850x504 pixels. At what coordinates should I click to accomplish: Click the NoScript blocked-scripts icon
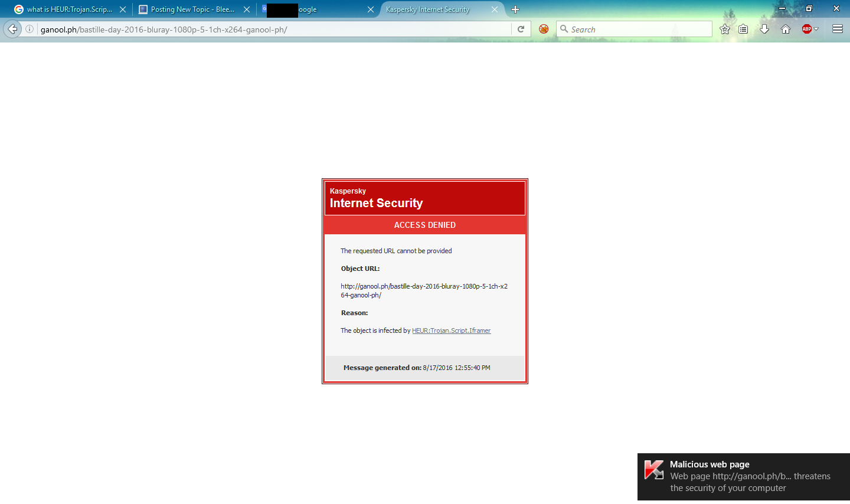pos(544,29)
